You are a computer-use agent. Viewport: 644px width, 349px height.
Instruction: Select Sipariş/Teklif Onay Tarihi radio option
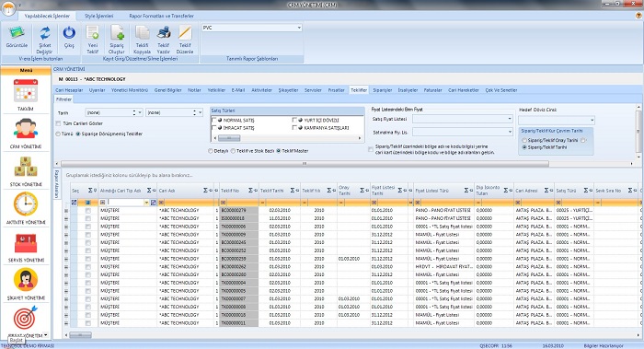pyautogui.click(x=524, y=141)
